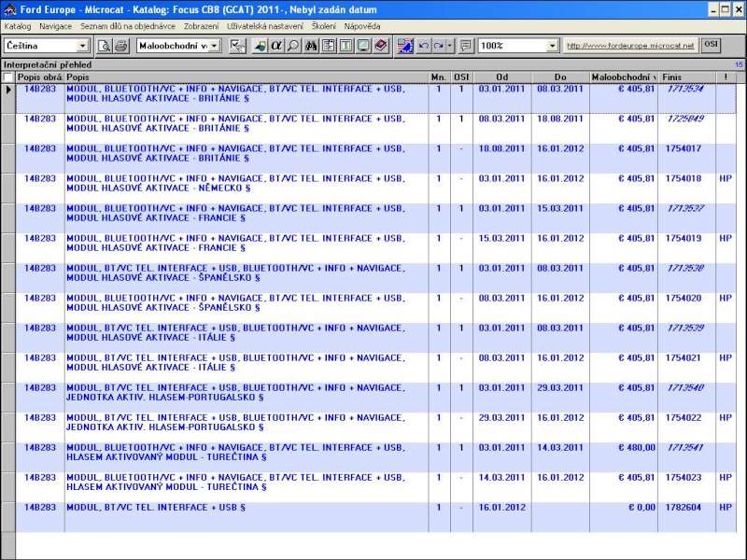The height and width of the screenshot is (560, 747).
Task: Click the red book icon
Action: [380, 46]
